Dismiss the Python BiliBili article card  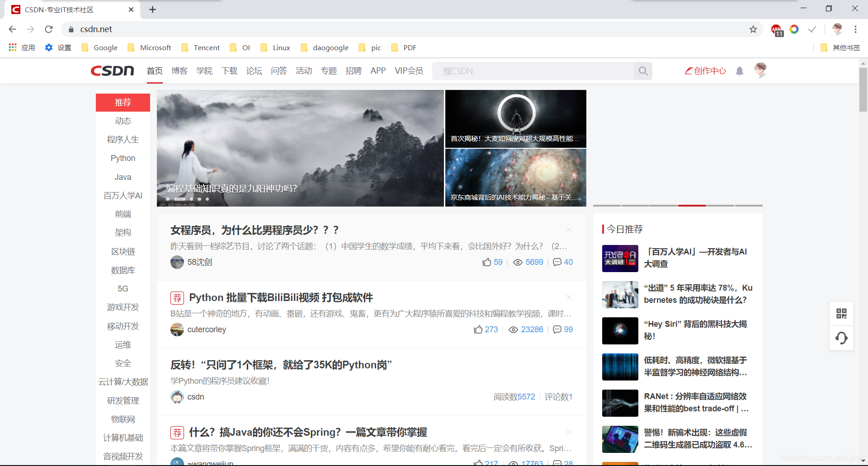click(569, 297)
